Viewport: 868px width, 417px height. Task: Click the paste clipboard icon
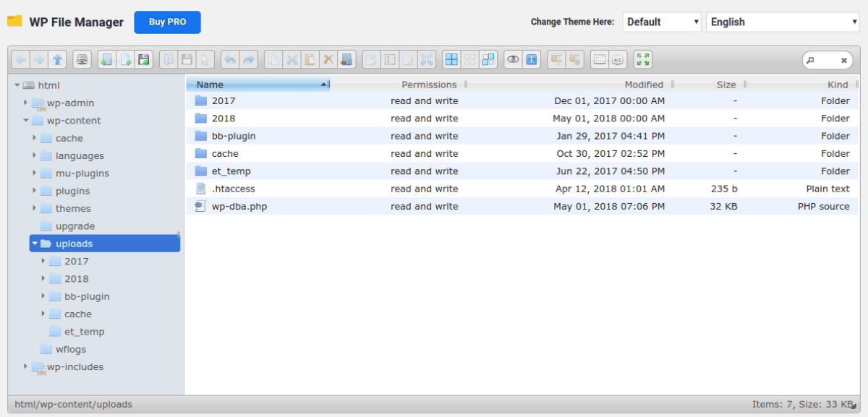(x=310, y=60)
